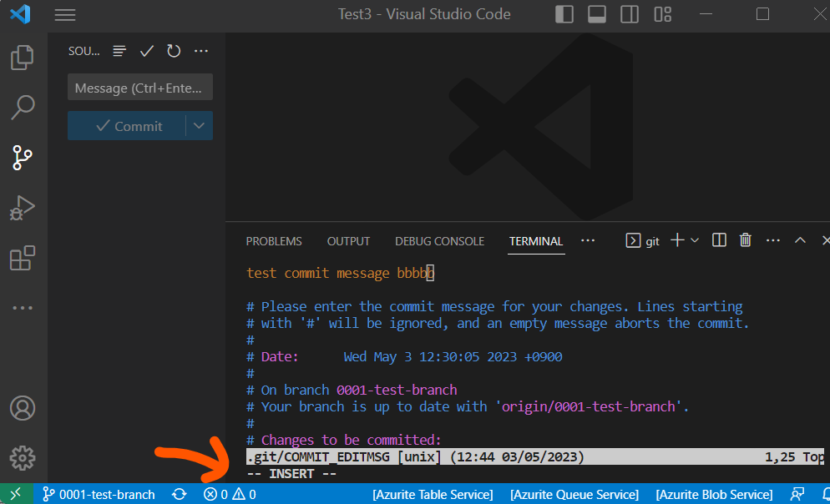830x504 pixels.
Task: Open Source Control more actions menu
Action: click(x=201, y=51)
